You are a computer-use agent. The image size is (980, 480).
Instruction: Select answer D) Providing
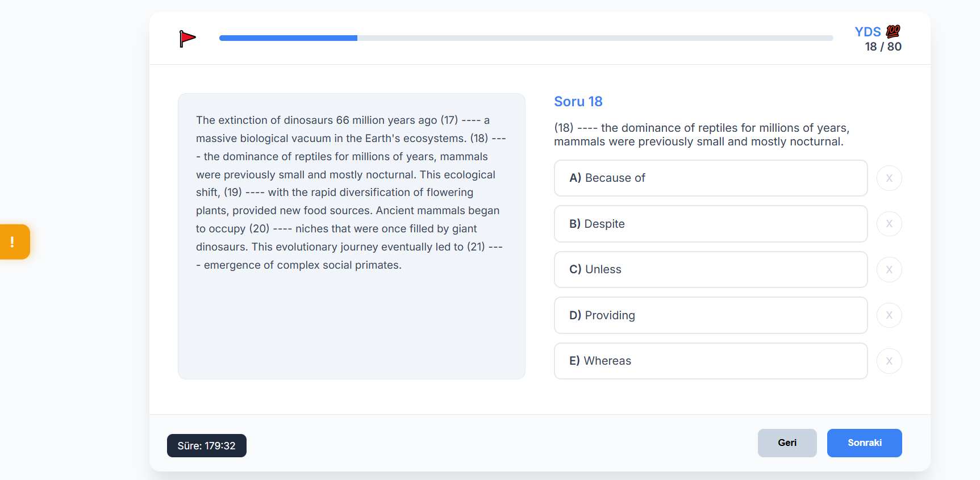click(710, 315)
